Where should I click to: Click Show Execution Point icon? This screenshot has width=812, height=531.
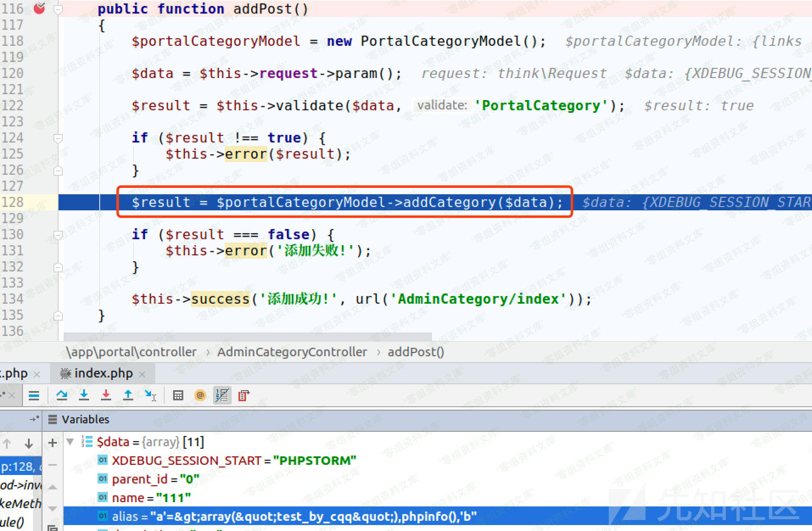click(34, 395)
